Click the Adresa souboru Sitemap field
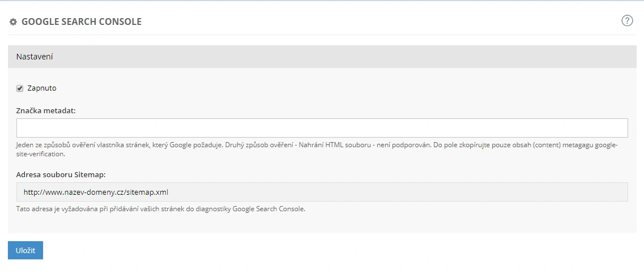Screen dimensions: 644x278 pos(322,192)
